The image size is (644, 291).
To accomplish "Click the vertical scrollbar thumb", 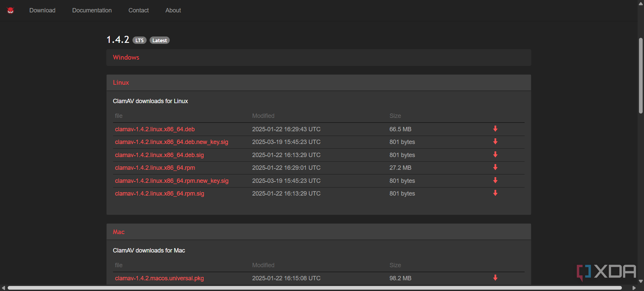I will pyautogui.click(x=641, y=76).
